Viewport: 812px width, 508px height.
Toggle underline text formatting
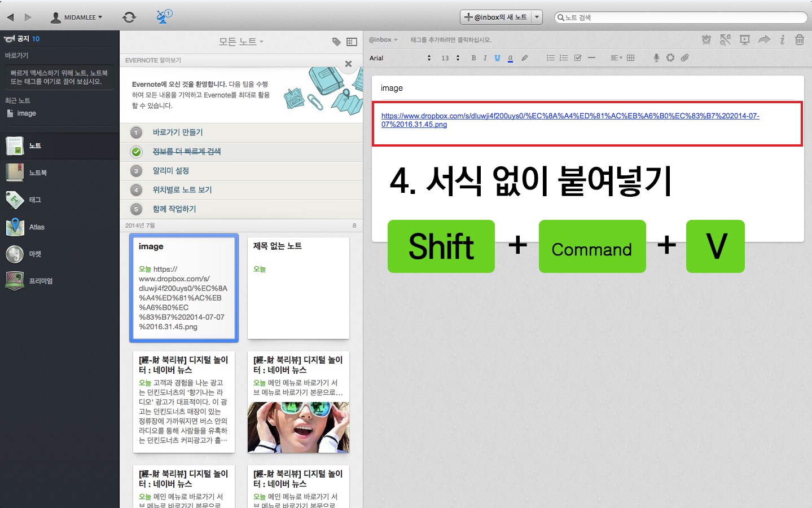(x=497, y=58)
